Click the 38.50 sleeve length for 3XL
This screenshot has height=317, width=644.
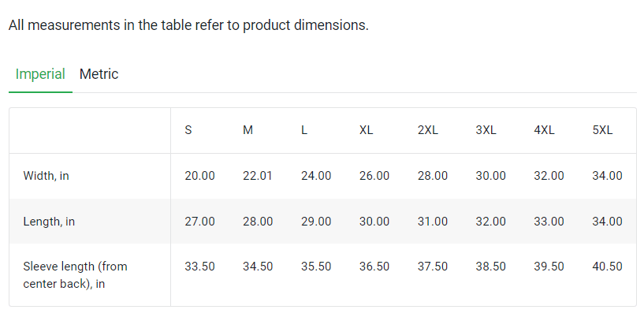tap(491, 267)
